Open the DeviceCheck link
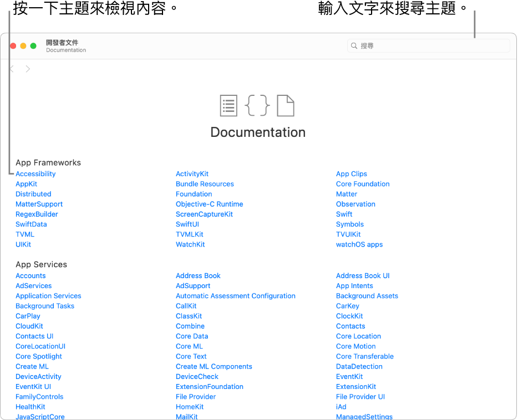This screenshot has height=420, width=518. 197,376
